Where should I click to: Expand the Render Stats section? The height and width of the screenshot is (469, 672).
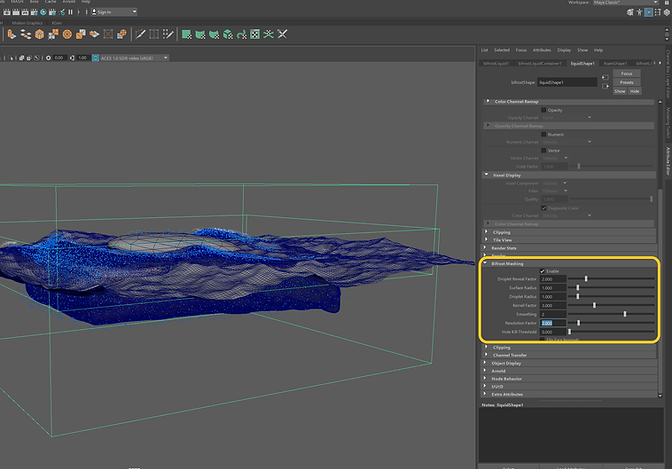click(x=485, y=248)
